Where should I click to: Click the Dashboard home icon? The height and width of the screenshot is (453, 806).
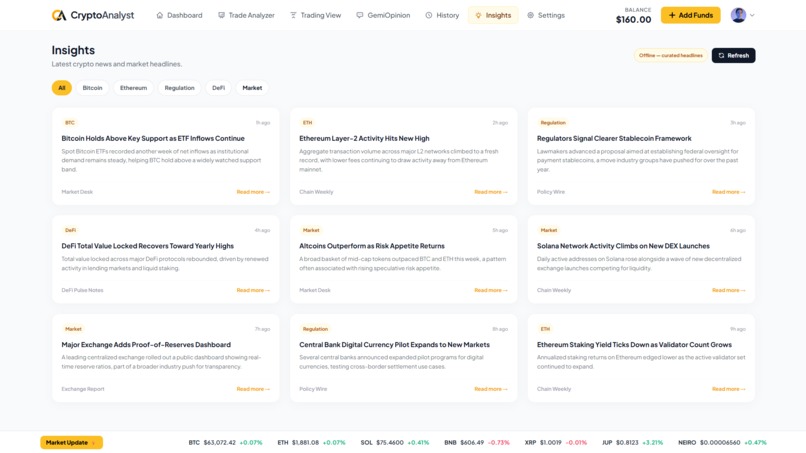(160, 15)
